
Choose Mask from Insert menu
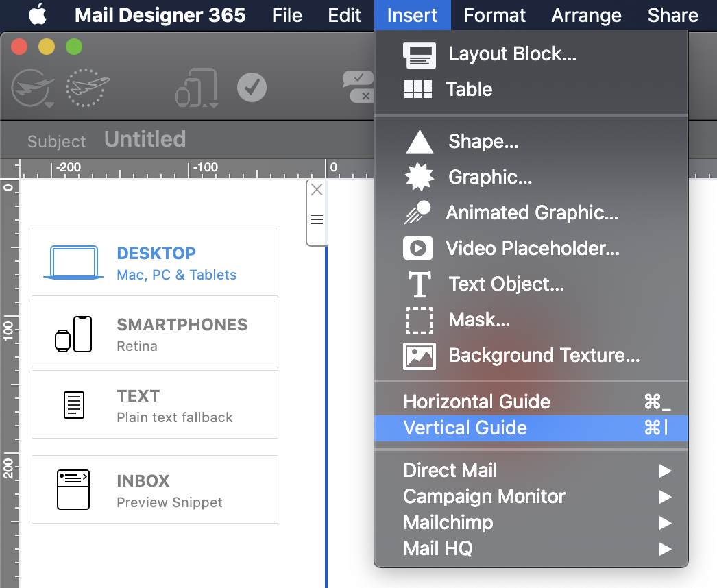tap(531, 319)
